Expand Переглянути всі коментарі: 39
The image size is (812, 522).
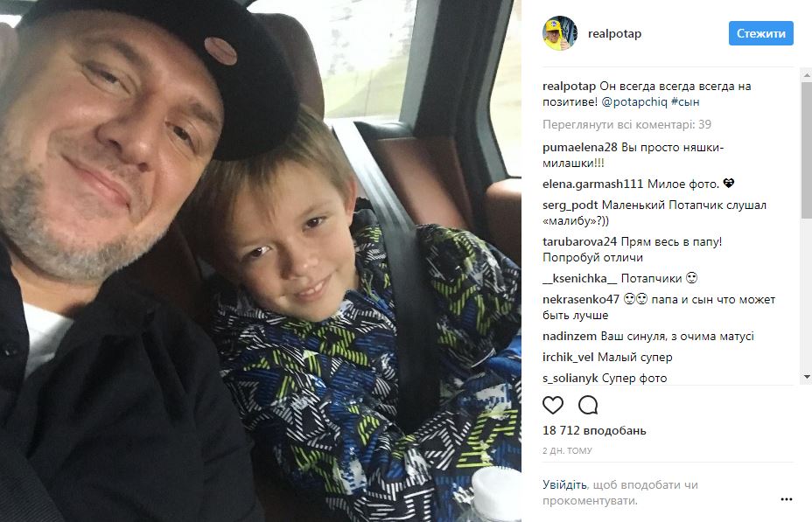626,125
